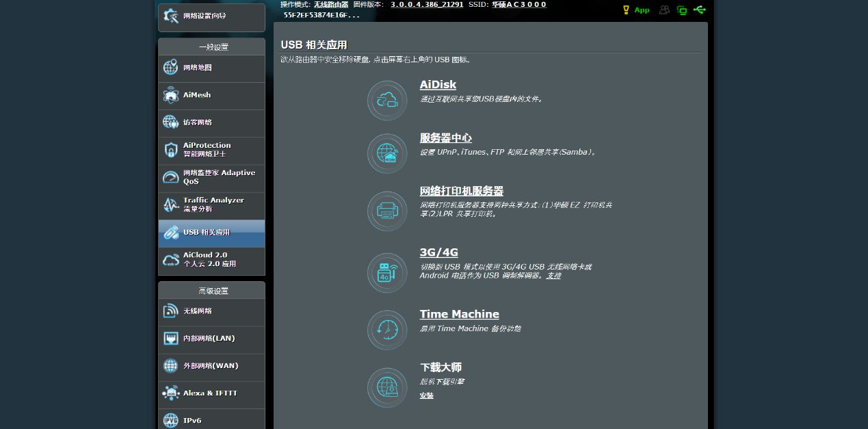Image resolution: width=868 pixels, height=429 pixels.
Task: Open the Alexa & IFTTT menu item
Action: point(211,394)
